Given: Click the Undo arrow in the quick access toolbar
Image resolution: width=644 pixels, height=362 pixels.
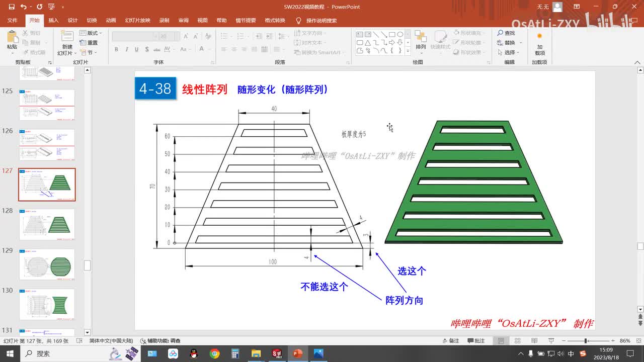Looking at the screenshot, I should coord(23,7).
